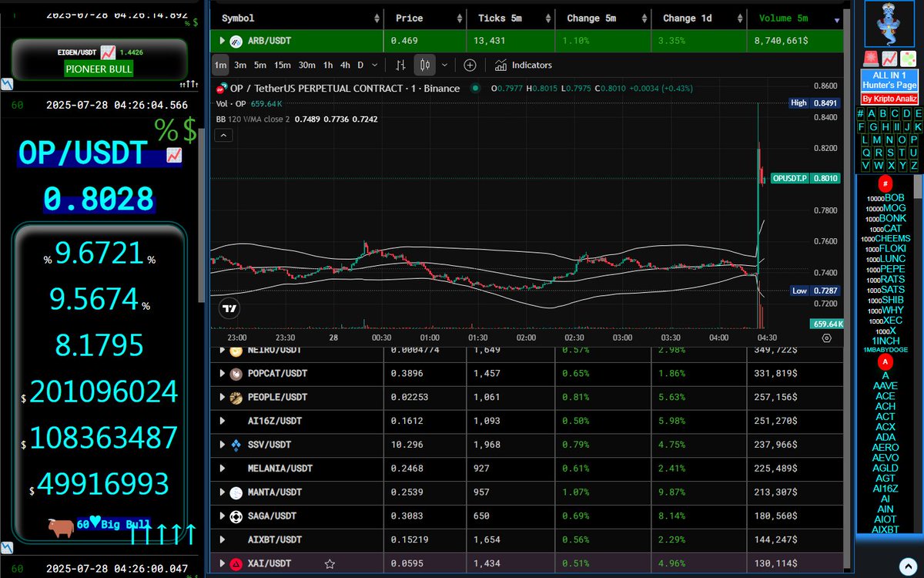Click the red siren alarm icon
This screenshot has width=924, height=578.
pos(870,59)
